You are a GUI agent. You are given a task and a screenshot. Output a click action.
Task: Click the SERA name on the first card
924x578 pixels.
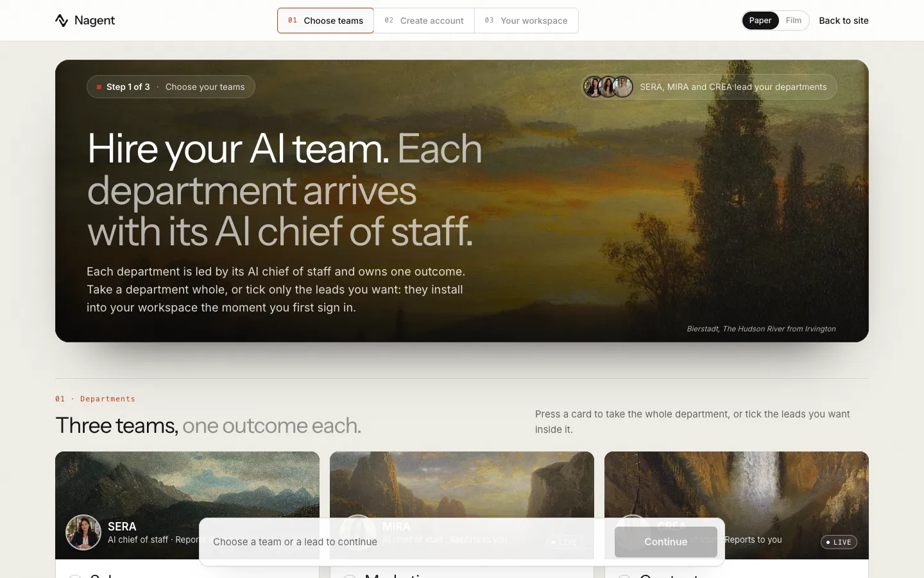122,527
